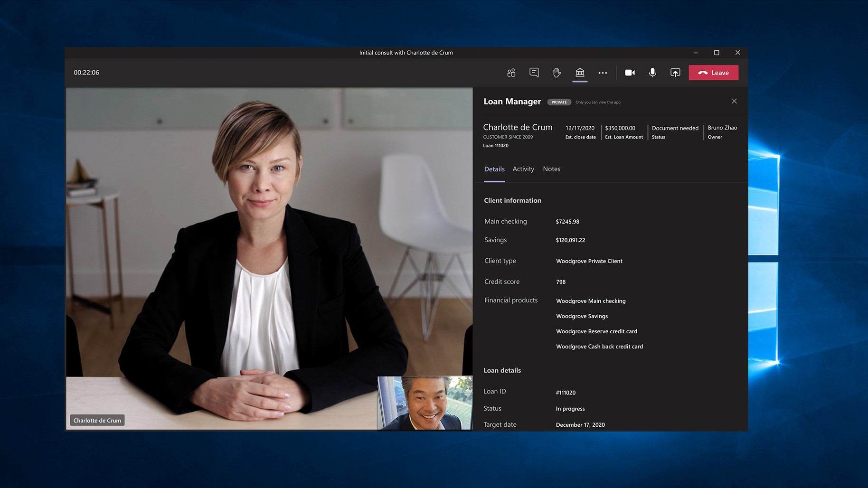Click the PRIVATE badge next to Loan Manager
The width and height of the screenshot is (868, 488).
click(x=559, y=102)
